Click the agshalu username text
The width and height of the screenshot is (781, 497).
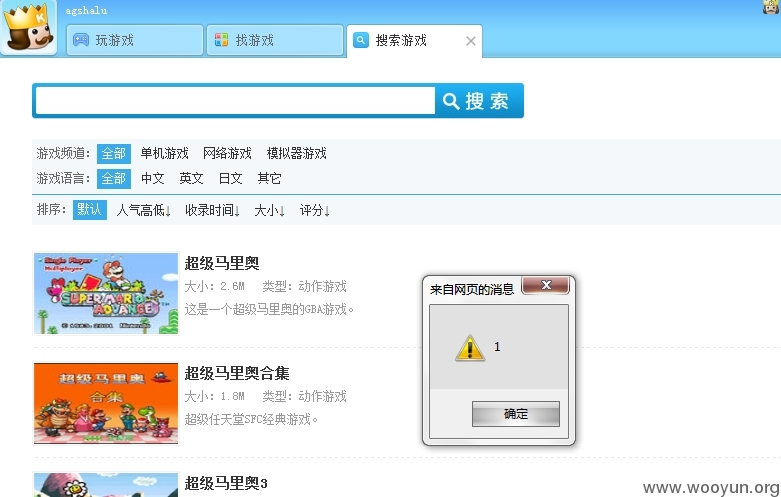point(86,10)
